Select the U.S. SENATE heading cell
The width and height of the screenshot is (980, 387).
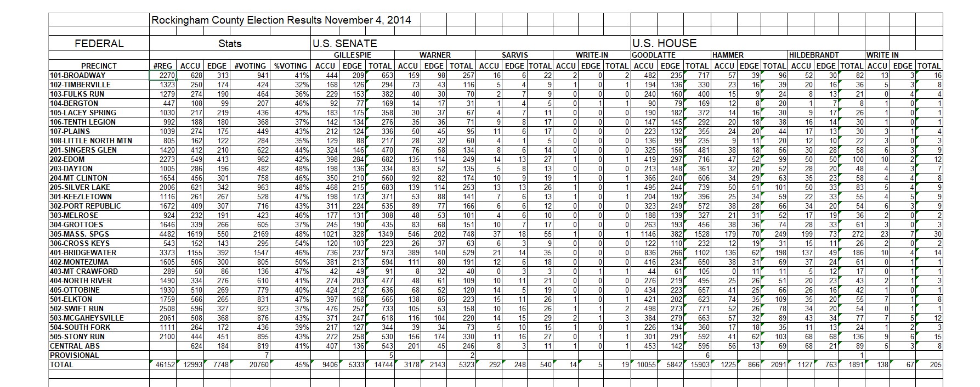[344, 43]
